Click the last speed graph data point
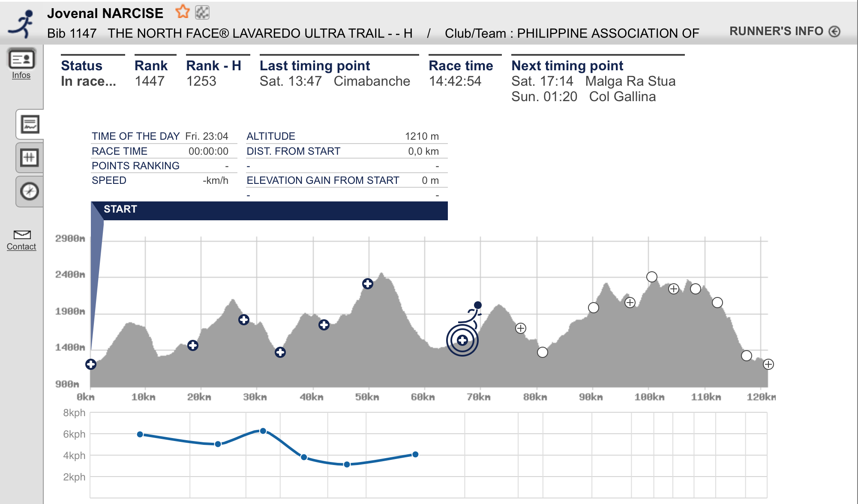 click(415, 454)
